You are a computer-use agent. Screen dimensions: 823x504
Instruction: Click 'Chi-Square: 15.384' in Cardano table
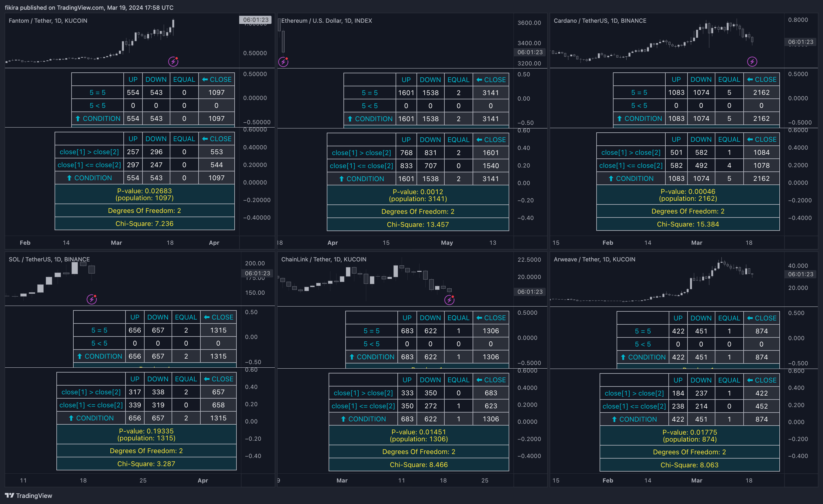click(x=688, y=224)
